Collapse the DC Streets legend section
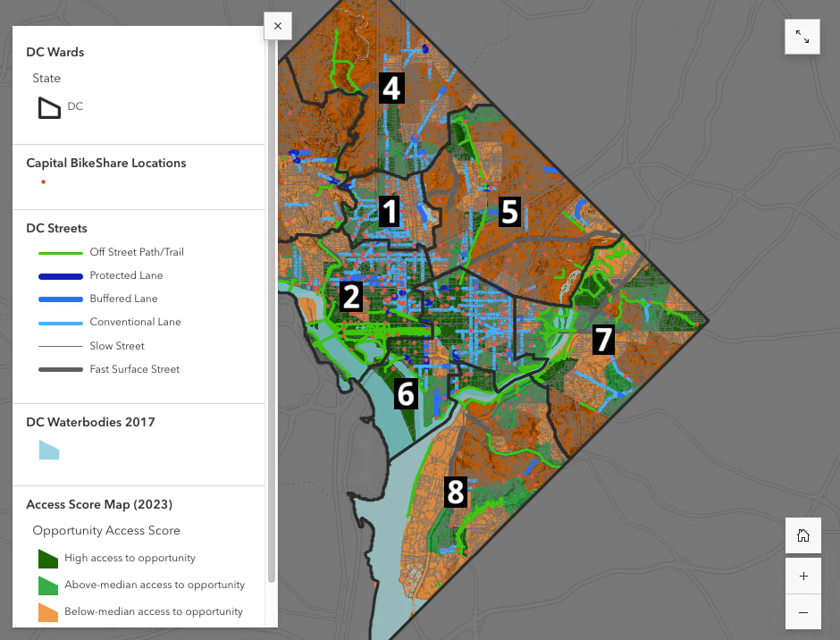This screenshot has width=840, height=640. pyautogui.click(x=56, y=228)
